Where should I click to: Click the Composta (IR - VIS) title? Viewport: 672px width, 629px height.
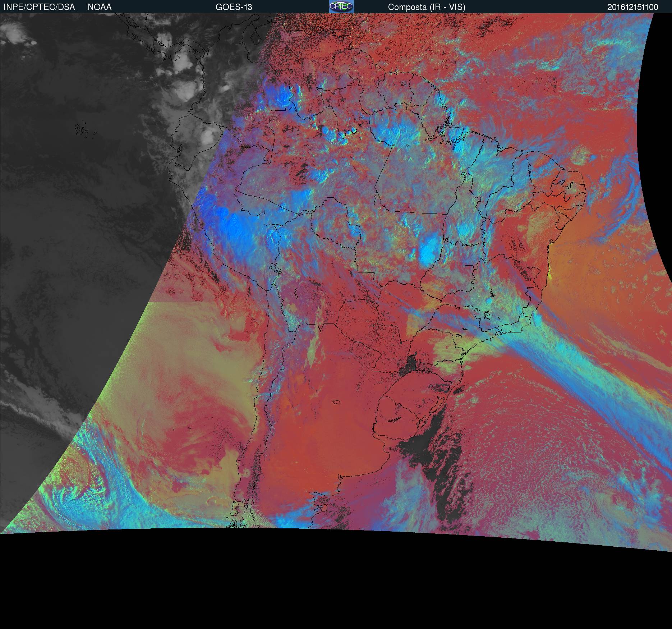pos(427,7)
